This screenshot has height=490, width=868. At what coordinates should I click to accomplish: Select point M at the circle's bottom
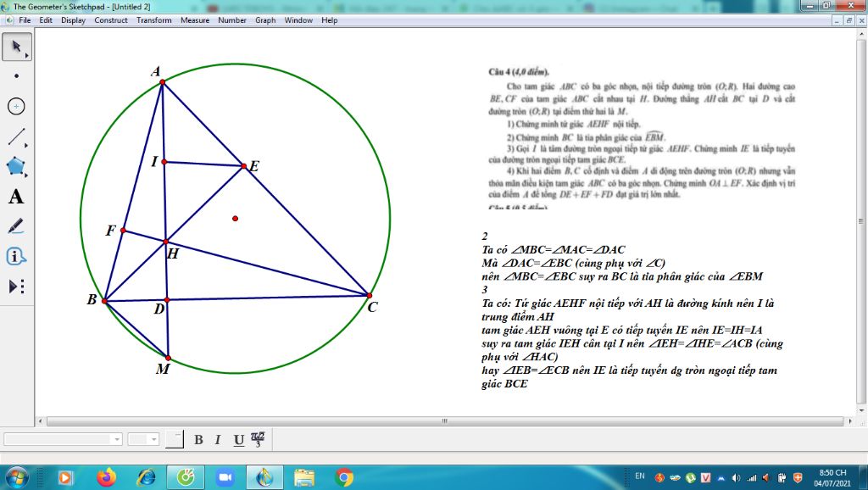click(169, 359)
